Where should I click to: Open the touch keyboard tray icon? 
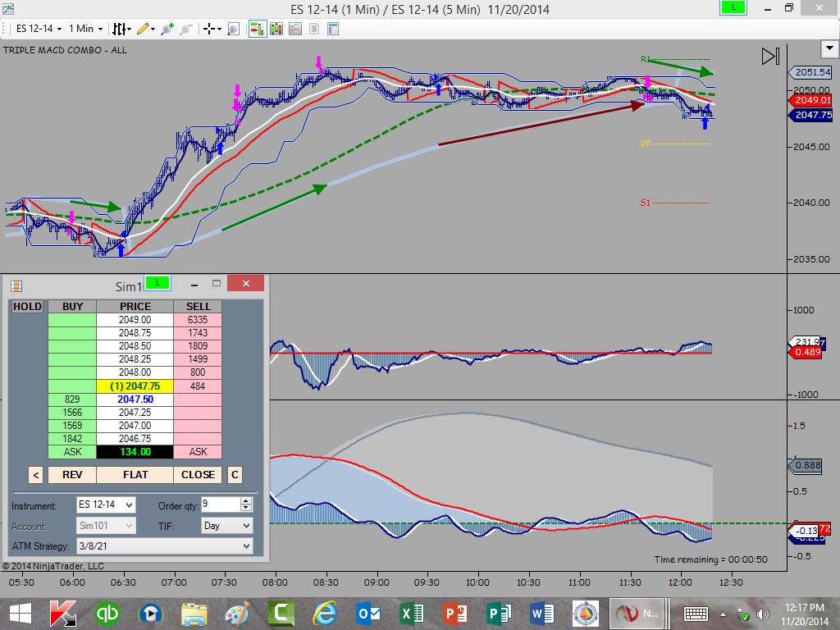pyautogui.click(x=696, y=614)
